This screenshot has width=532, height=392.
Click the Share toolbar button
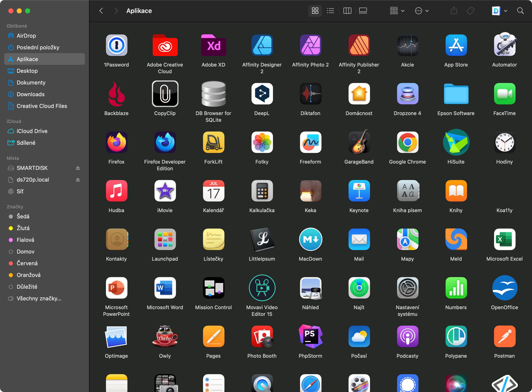coord(454,11)
